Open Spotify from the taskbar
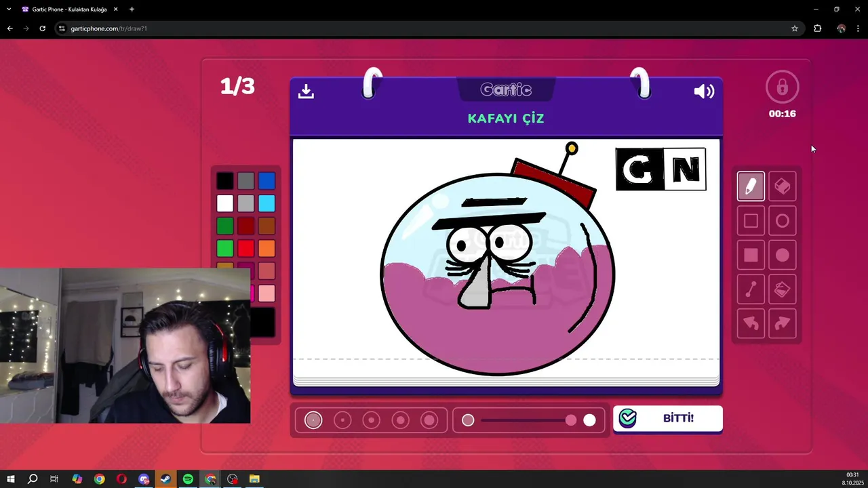The height and width of the screenshot is (488, 868). 188,479
